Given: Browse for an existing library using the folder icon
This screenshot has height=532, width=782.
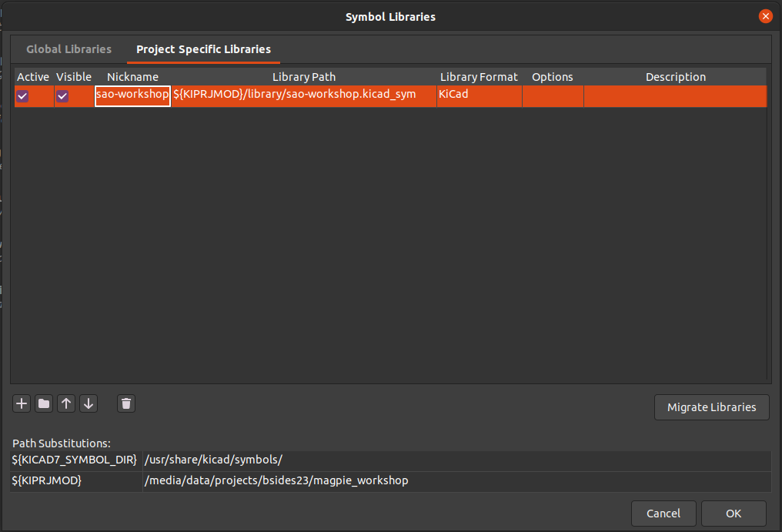Looking at the screenshot, I should tap(43, 403).
